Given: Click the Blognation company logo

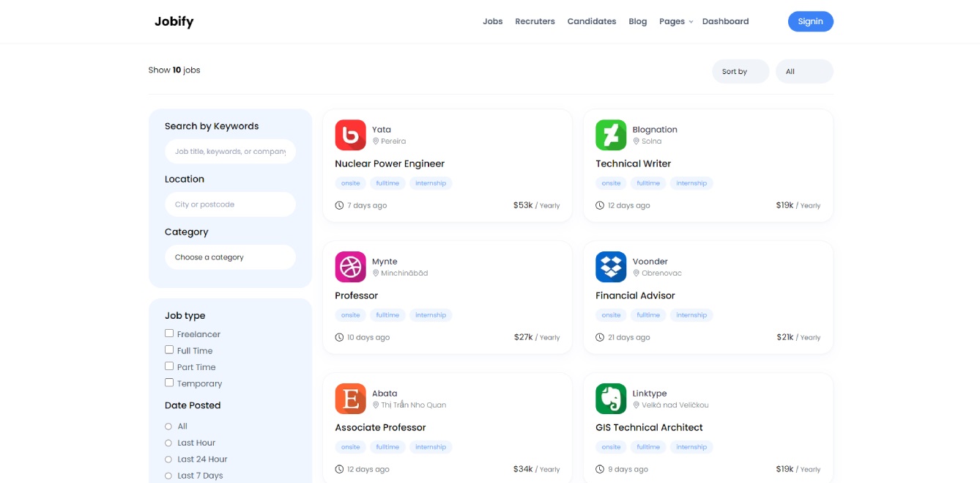Looking at the screenshot, I should 611,135.
